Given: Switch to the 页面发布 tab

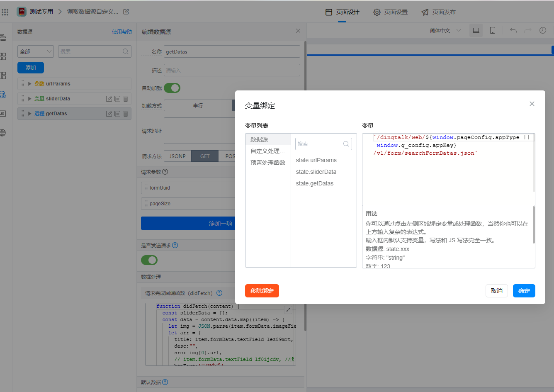Looking at the screenshot, I should pos(439,12).
